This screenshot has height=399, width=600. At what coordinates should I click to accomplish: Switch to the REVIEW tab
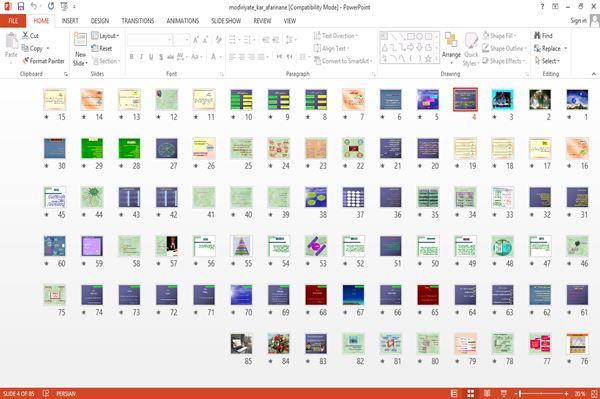(262, 21)
